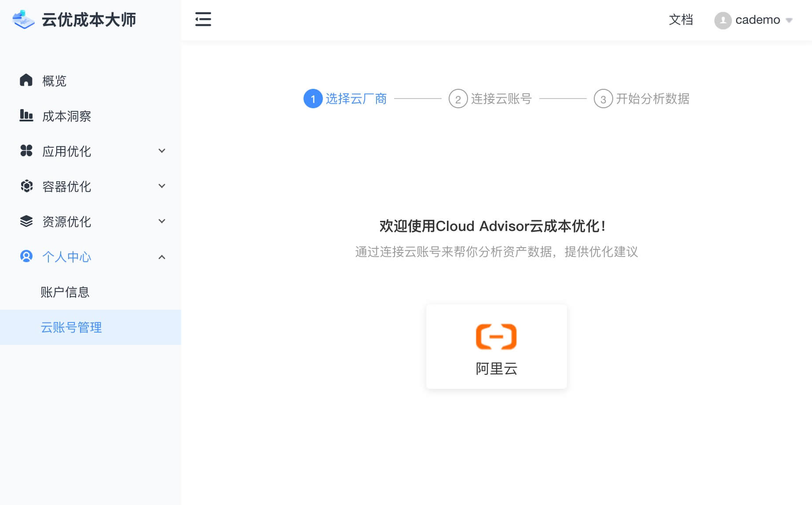Viewport: 812px width, 505px height.
Task: Go to 成本洞察 menu item
Action: tap(91, 116)
